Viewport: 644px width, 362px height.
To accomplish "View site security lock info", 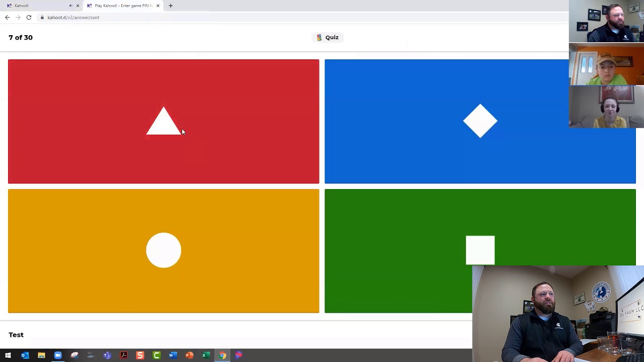I will point(42,17).
